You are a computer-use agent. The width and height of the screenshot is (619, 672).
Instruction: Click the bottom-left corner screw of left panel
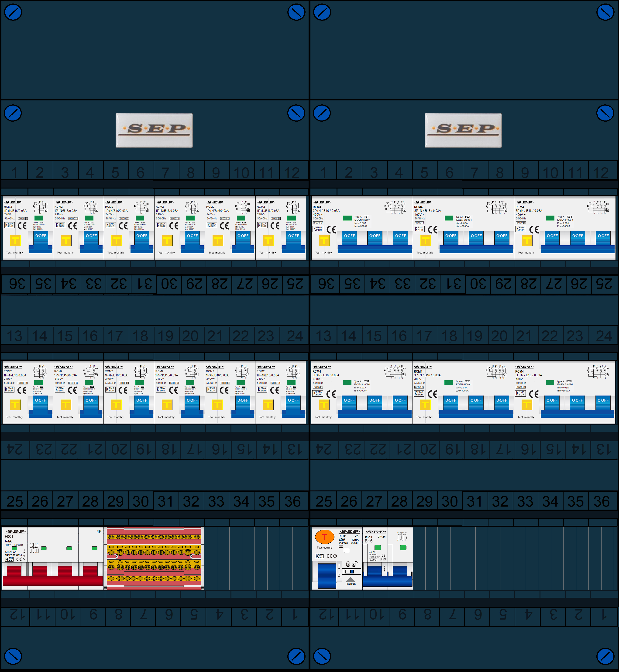13,656
